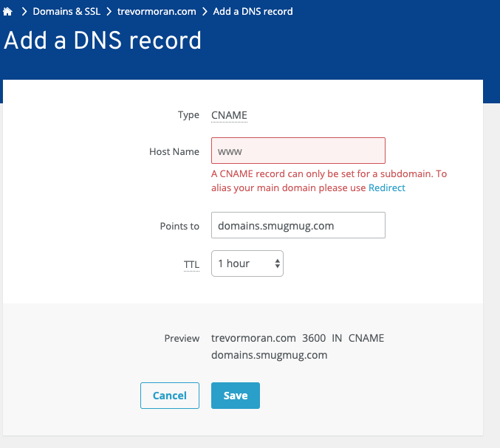Click the preview record text trevormoran.com 3600
Screen dimensions: 500x448
268,338
